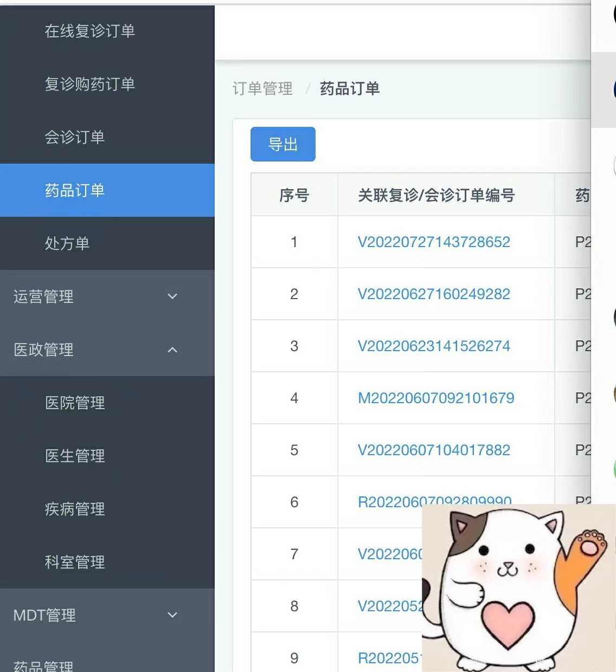Image resolution: width=616 pixels, height=672 pixels.
Task: Click the sequence number 6 cell
Action: click(x=294, y=502)
